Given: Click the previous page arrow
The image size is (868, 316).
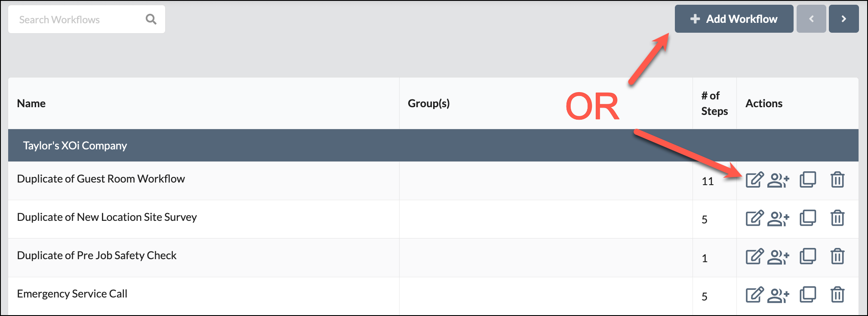Looking at the screenshot, I should pyautogui.click(x=811, y=19).
